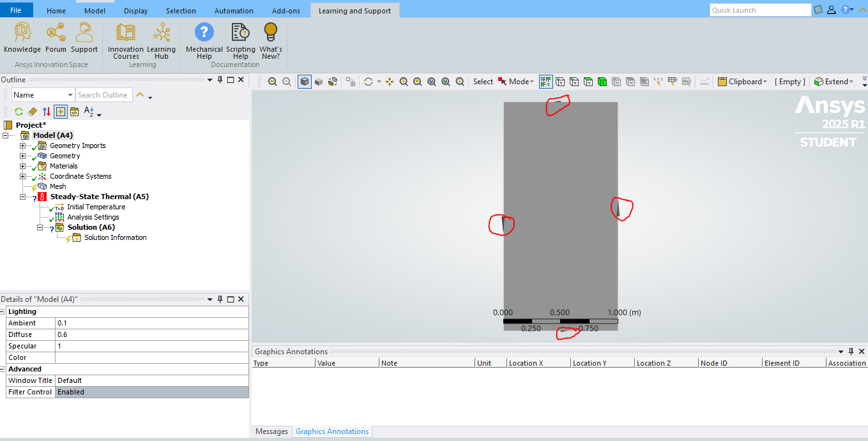Click the A-Z sort icon in Outline

(89, 112)
